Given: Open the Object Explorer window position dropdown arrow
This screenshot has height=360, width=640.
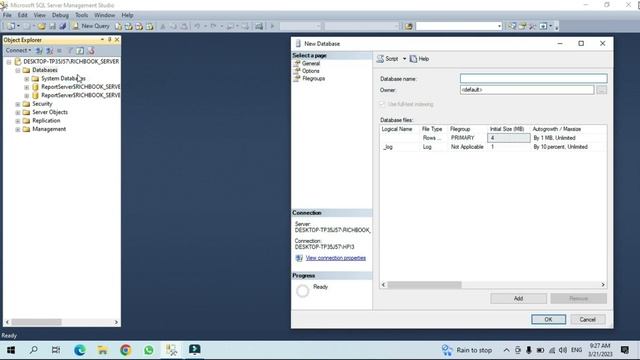Looking at the screenshot, I should (x=102, y=40).
